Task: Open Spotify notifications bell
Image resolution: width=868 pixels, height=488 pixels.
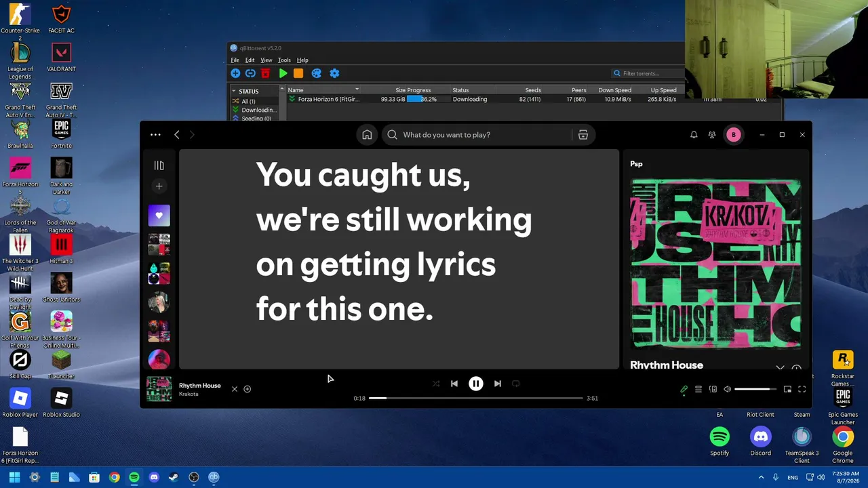Action: 694,135
